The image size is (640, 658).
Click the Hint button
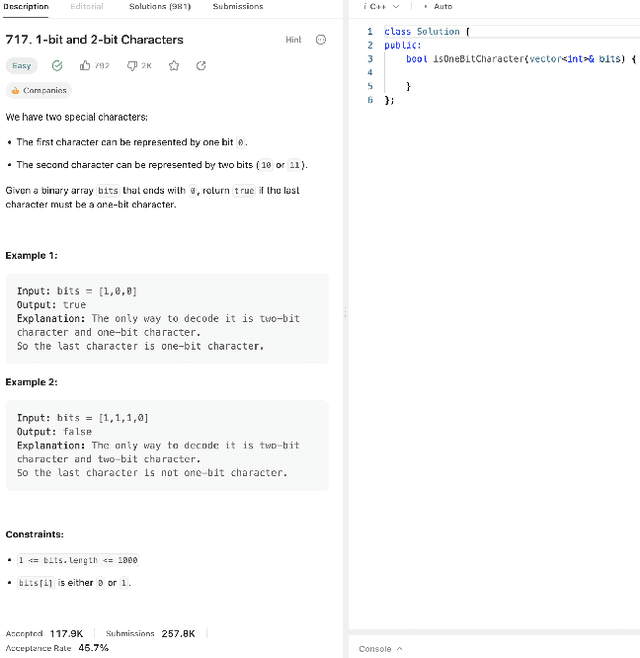tap(293, 40)
